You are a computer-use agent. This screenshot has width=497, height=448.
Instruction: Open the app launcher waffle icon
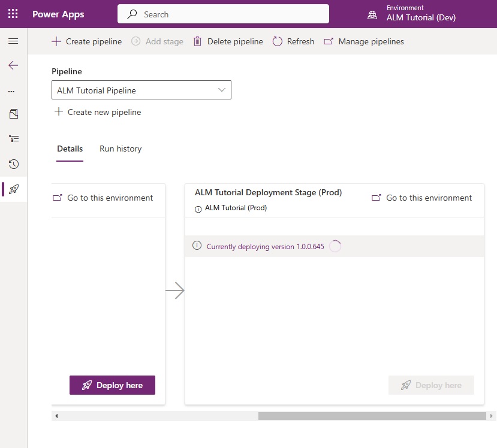tap(13, 14)
